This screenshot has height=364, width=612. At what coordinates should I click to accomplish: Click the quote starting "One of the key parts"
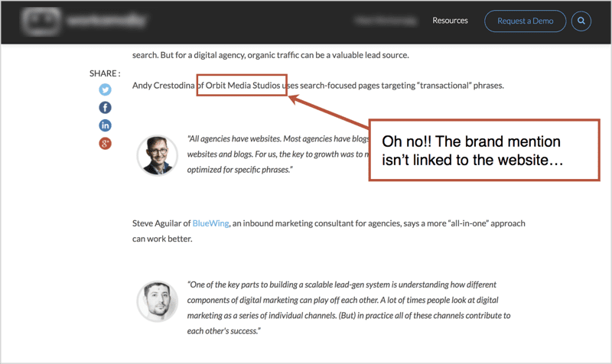click(x=349, y=307)
